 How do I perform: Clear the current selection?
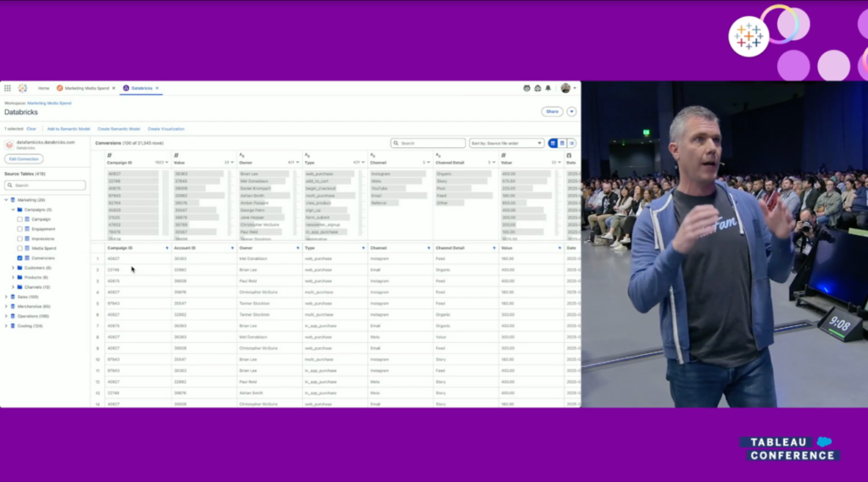[31, 129]
